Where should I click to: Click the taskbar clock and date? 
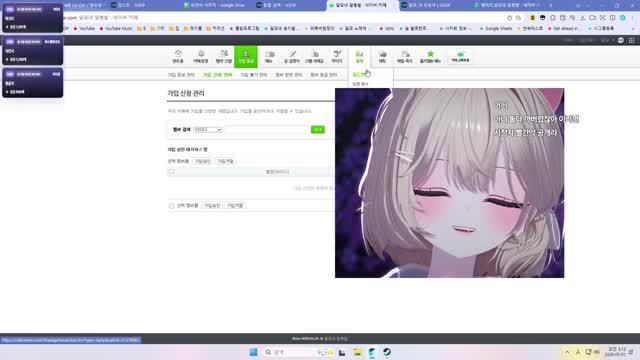[617, 352]
